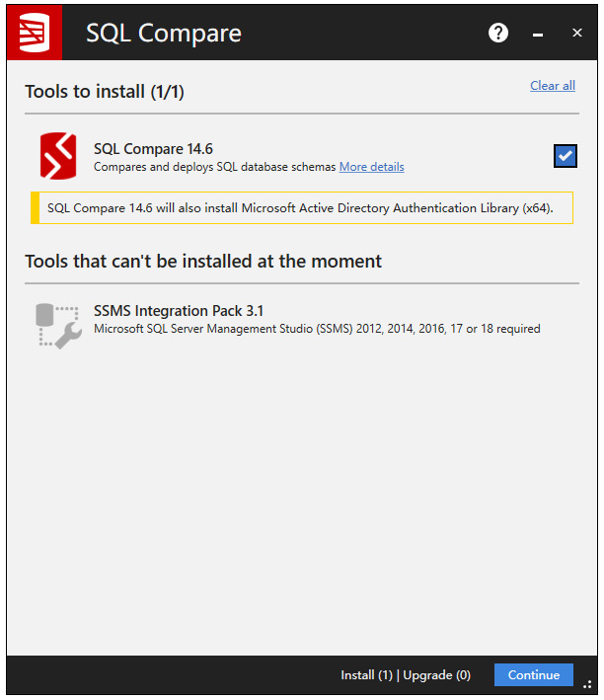Viewport: 604px width, 700px height.
Task: Open help via the question mark icon
Action: pyautogui.click(x=498, y=34)
